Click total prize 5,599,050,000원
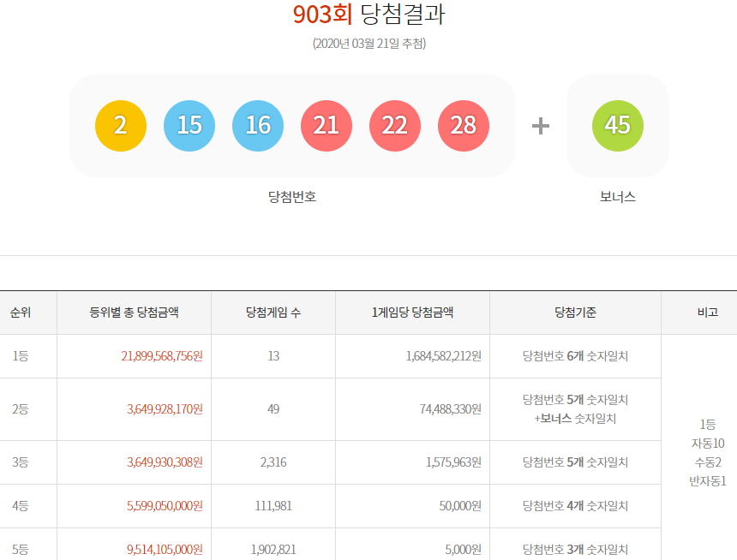 tap(165, 506)
